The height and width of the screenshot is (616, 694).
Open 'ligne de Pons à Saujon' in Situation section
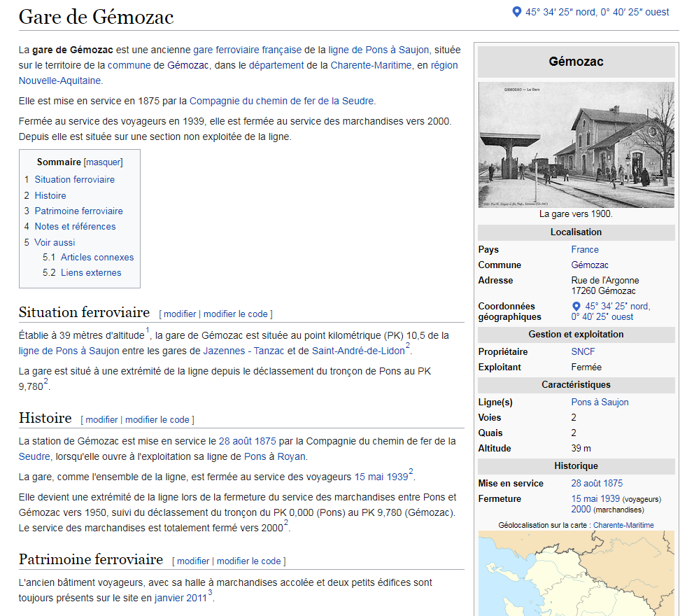69,351
